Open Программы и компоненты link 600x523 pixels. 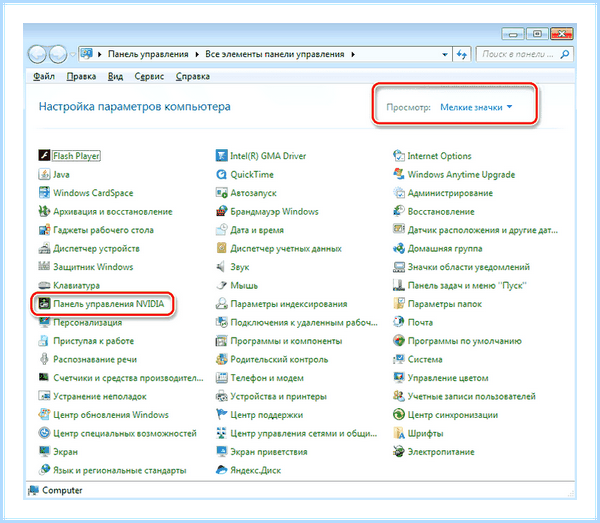click(x=286, y=341)
